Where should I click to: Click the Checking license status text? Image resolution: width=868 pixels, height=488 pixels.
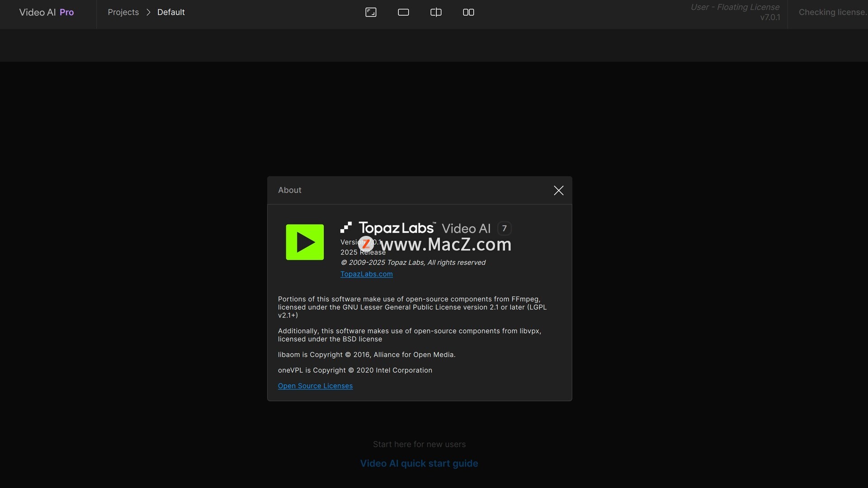(x=833, y=12)
